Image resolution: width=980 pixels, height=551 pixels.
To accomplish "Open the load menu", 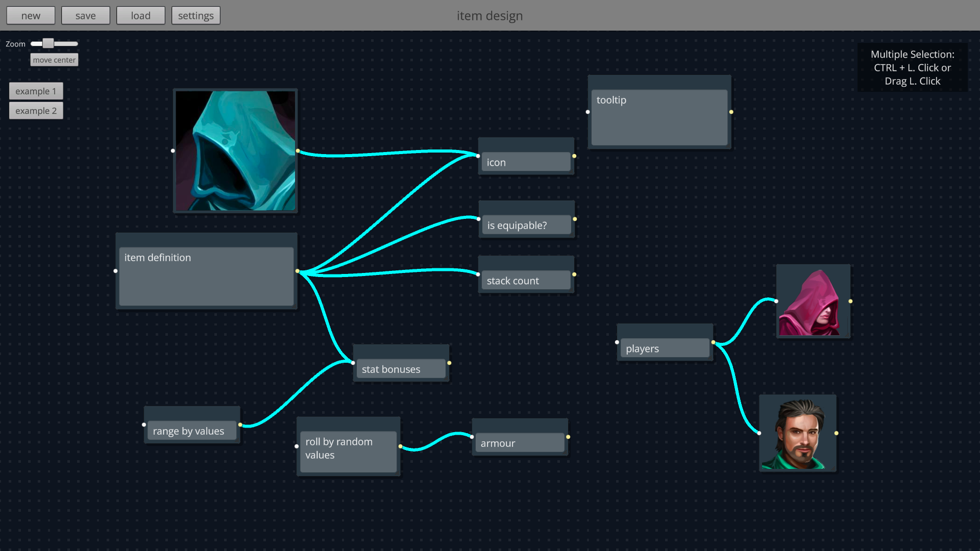I will 140,15.
